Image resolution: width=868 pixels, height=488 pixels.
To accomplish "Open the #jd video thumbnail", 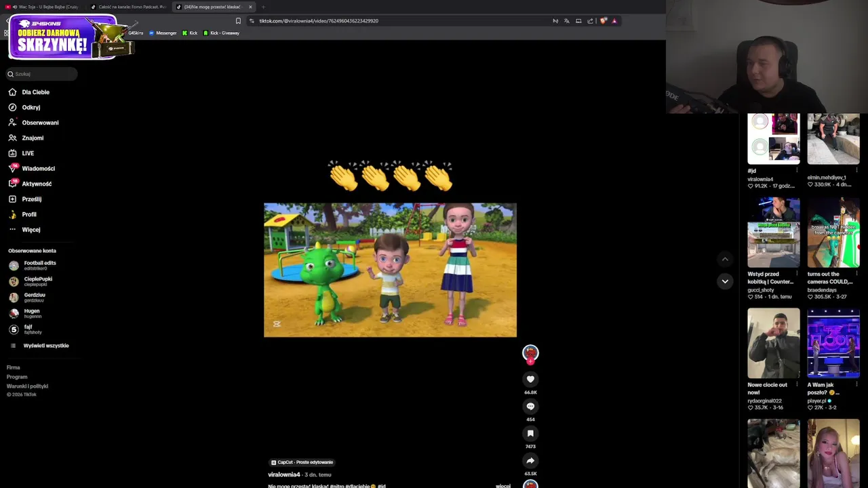I will pos(774,139).
